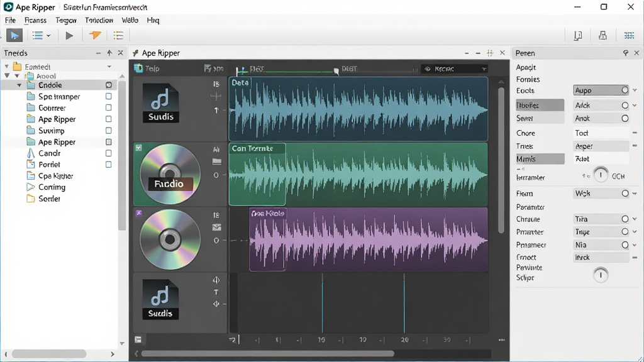Tick the Gotirrer checkbox

point(108,107)
